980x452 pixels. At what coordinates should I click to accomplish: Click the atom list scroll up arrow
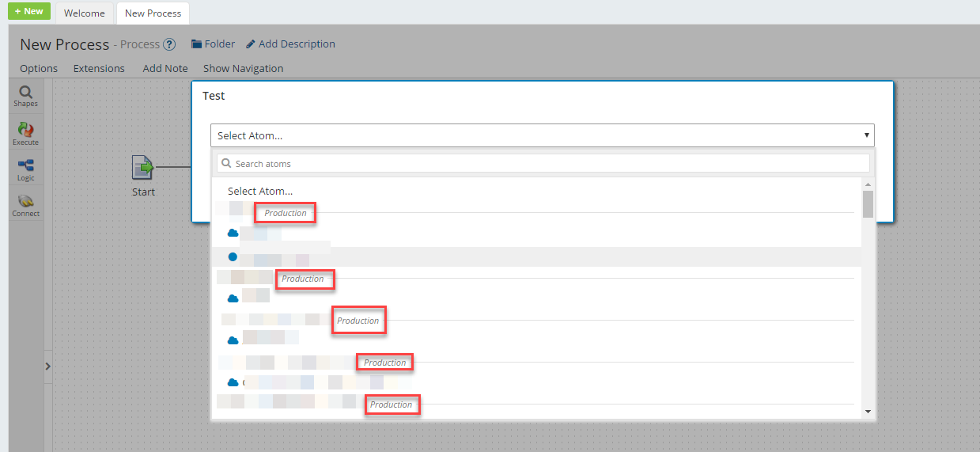tap(868, 184)
